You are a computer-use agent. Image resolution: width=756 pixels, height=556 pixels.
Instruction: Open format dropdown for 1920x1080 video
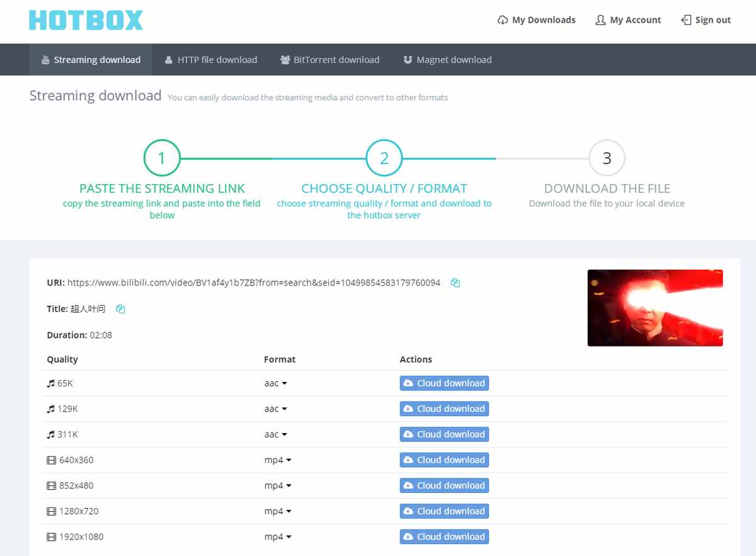[278, 537]
